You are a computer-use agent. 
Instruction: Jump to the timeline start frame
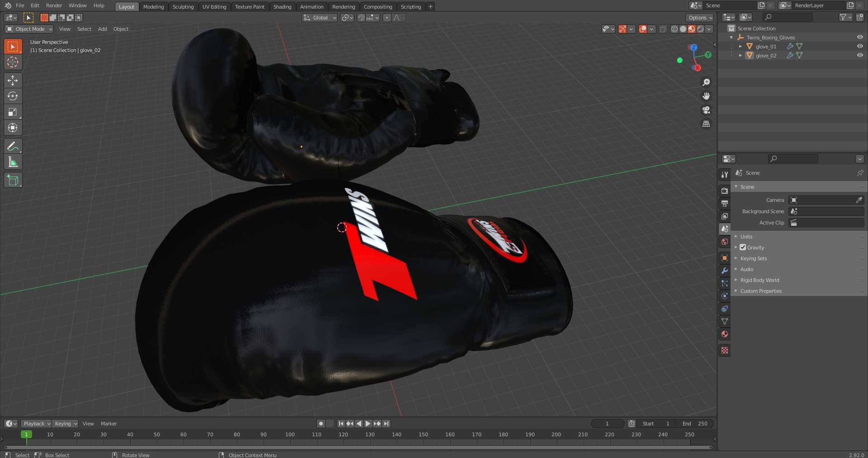pos(341,424)
